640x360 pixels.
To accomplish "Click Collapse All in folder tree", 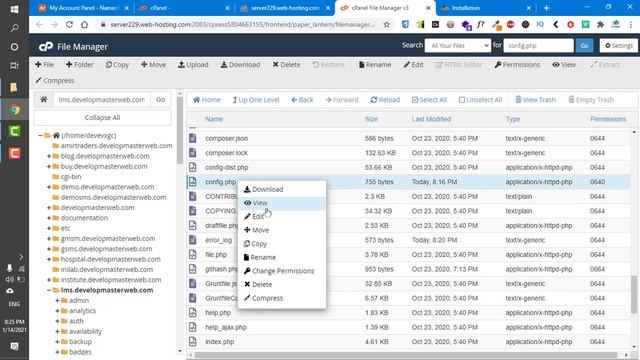I will [x=102, y=118].
